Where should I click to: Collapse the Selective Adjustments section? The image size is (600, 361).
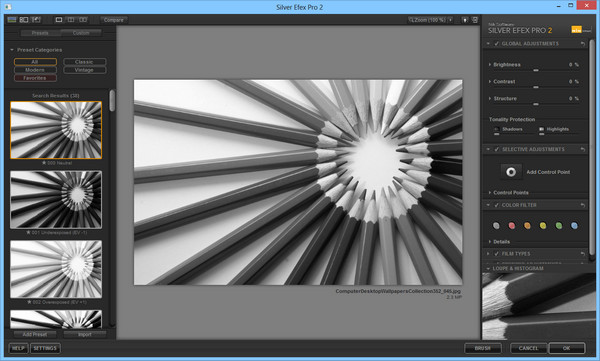[488, 149]
